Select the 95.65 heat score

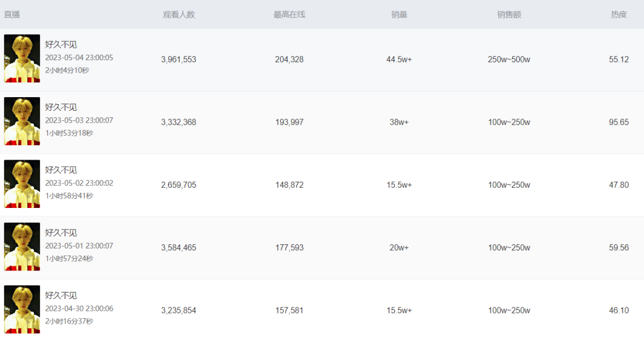pyautogui.click(x=618, y=122)
